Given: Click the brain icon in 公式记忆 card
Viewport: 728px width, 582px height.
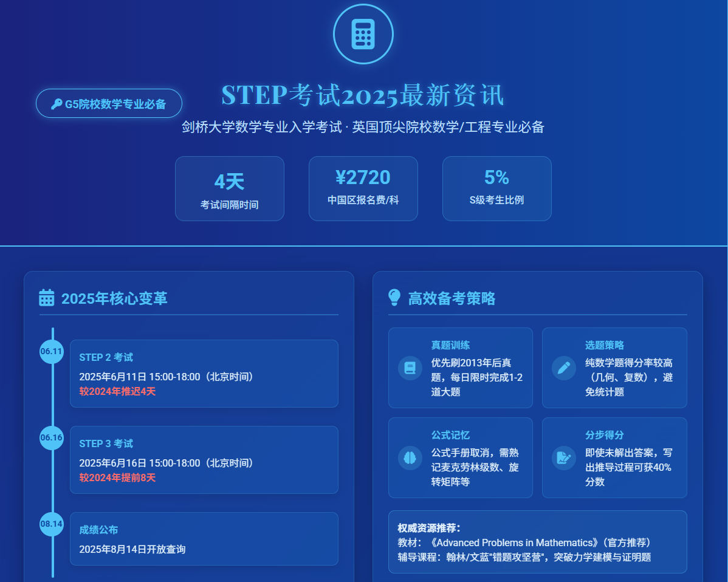Looking at the screenshot, I should (410, 458).
